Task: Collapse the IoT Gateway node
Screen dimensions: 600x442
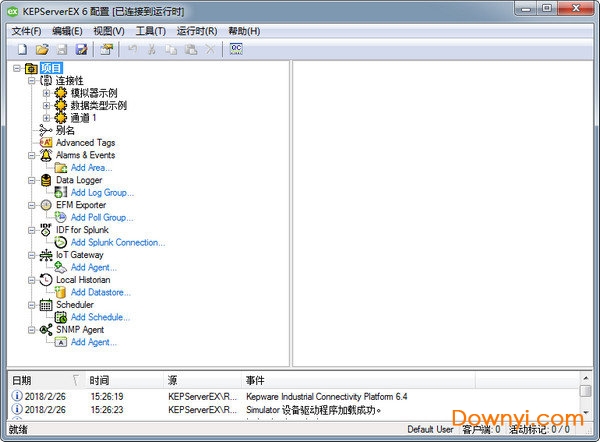Action: tap(32, 255)
